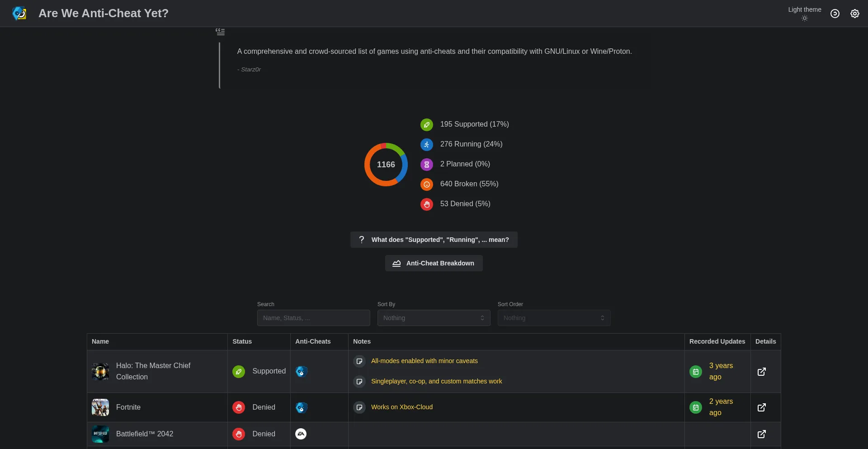Open 'What does Supported, Running mean?' button
The height and width of the screenshot is (449, 868).
tap(434, 240)
